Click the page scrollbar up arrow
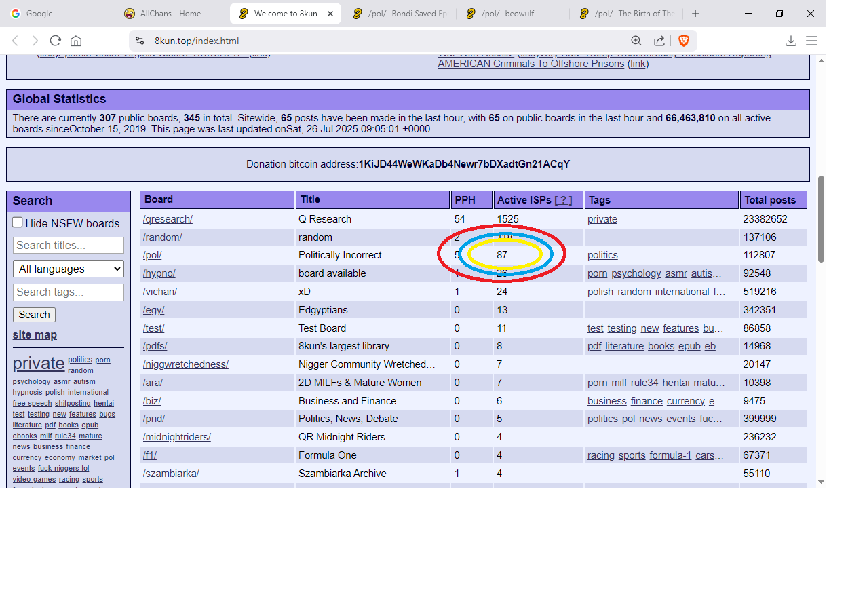Image resolution: width=848 pixels, height=616 pixels. (x=822, y=60)
